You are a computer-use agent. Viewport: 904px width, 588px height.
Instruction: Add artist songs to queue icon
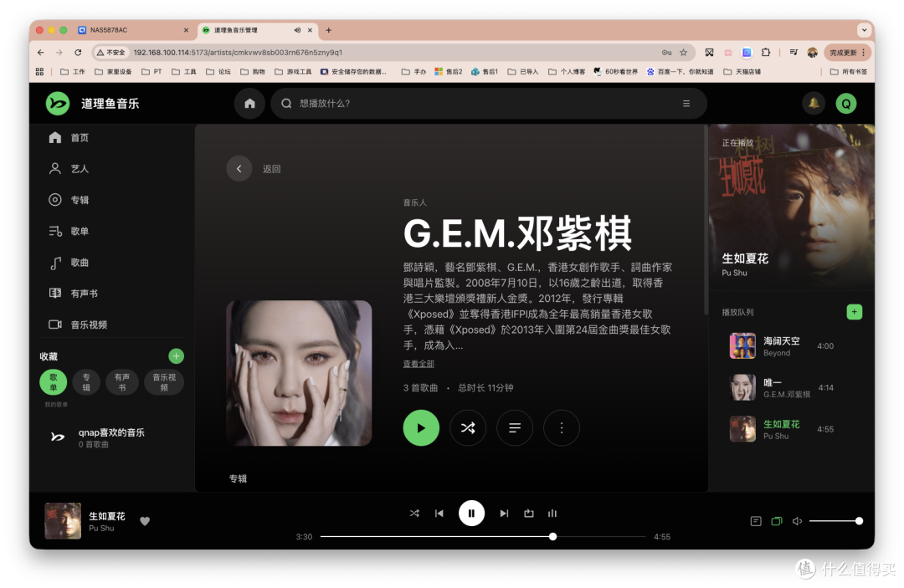515,428
